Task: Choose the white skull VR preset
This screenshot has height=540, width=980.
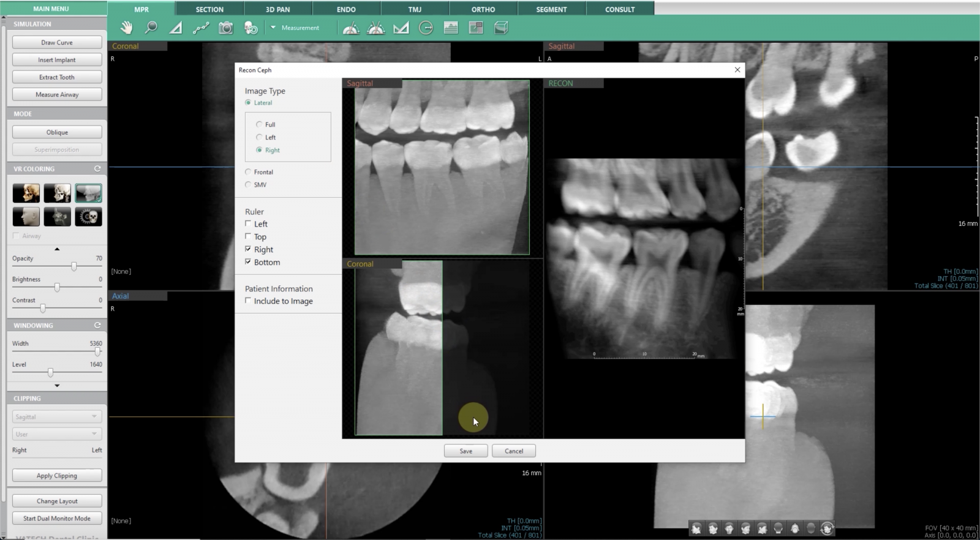Action: [57, 193]
